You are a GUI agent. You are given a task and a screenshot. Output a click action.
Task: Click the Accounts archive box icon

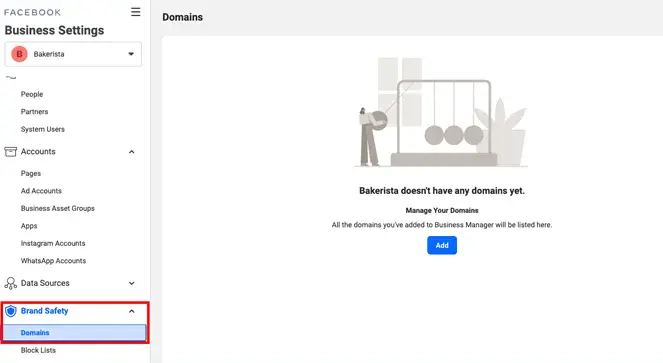[x=11, y=151]
